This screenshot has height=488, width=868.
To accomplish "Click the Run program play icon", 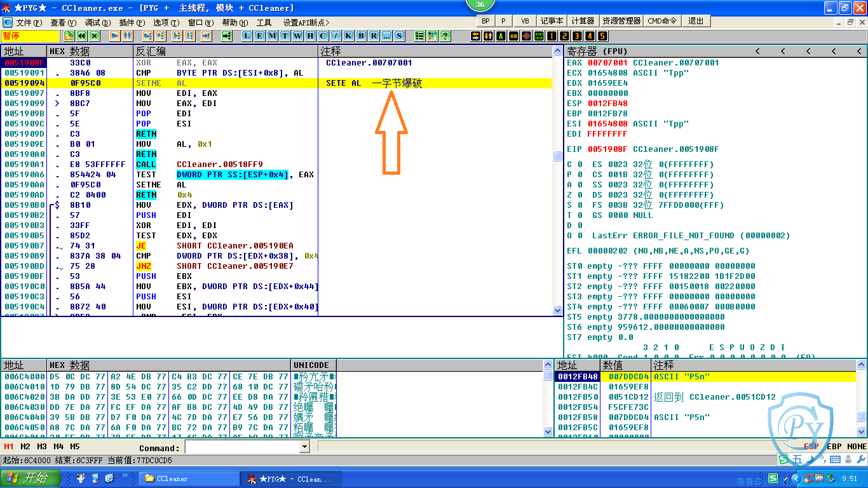I will (x=114, y=36).
